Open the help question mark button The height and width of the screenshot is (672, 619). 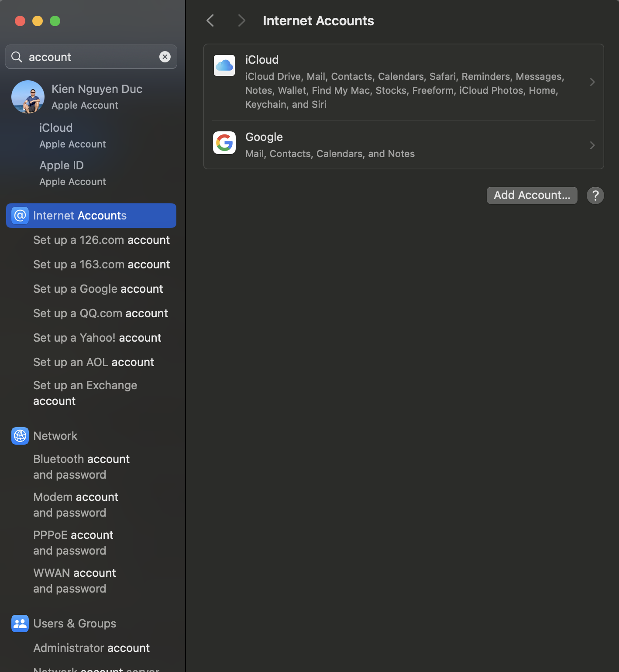tap(595, 195)
